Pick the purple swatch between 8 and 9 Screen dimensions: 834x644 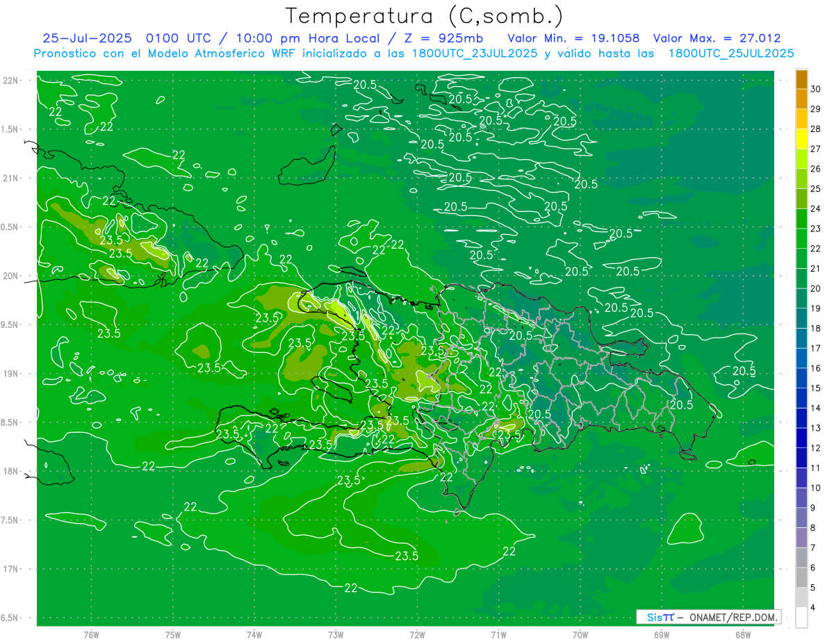click(x=801, y=518)
